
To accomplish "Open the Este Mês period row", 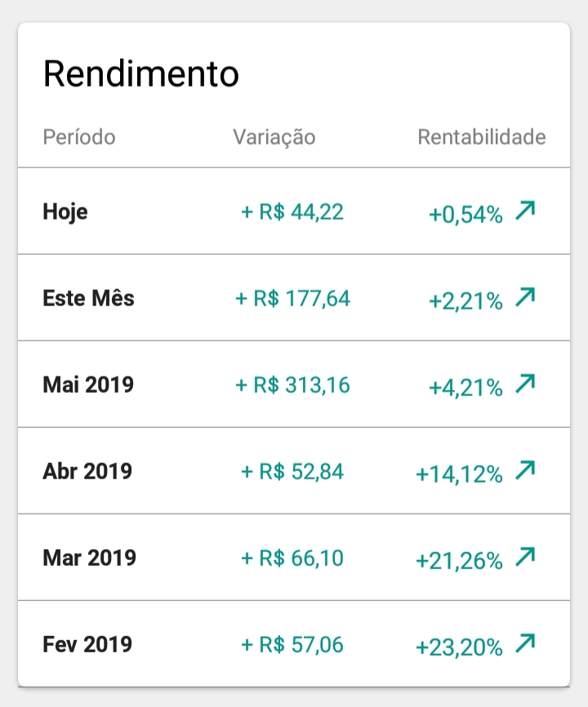I will (x=88, y=299).
